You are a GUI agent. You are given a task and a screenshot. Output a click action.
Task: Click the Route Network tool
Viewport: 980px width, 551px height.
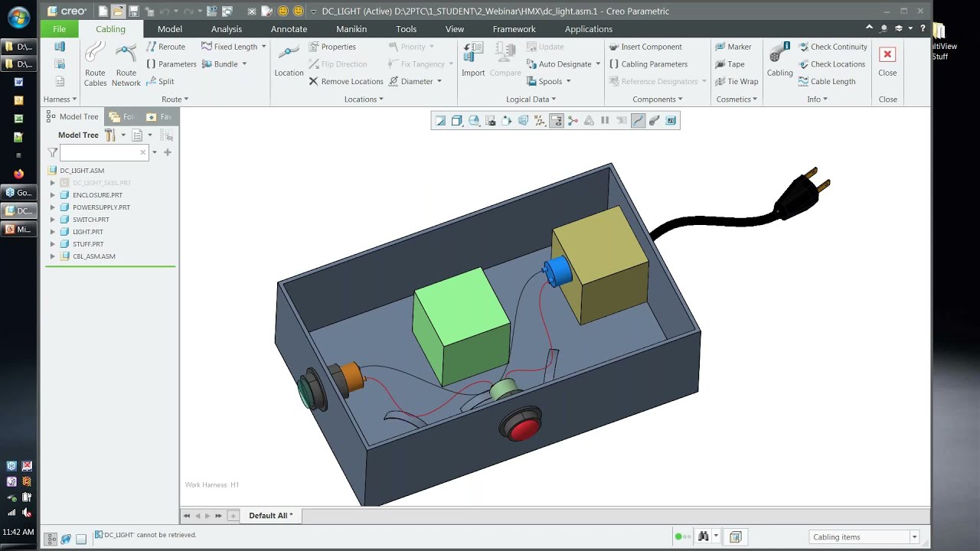126,64
